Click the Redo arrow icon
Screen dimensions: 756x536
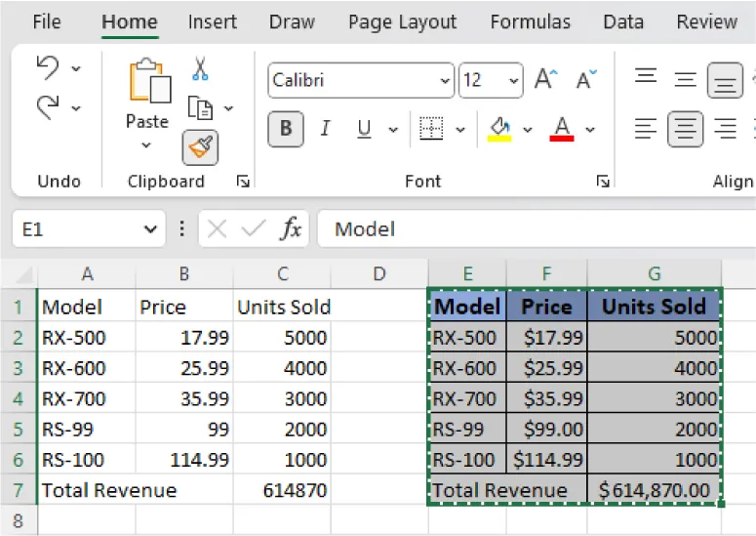click(47, 106)
